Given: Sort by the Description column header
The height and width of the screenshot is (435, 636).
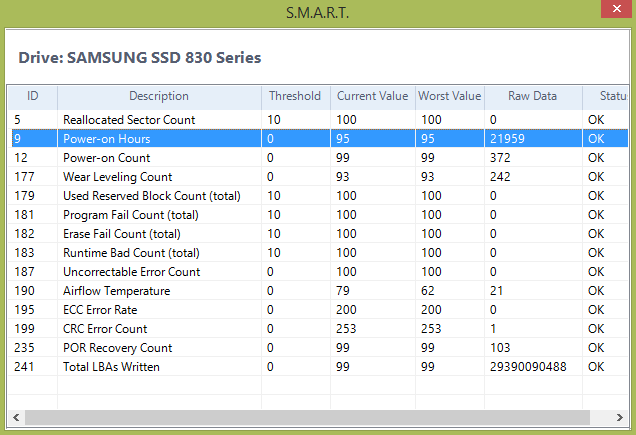Looking at the screenshot, I should tap(159, 96).
